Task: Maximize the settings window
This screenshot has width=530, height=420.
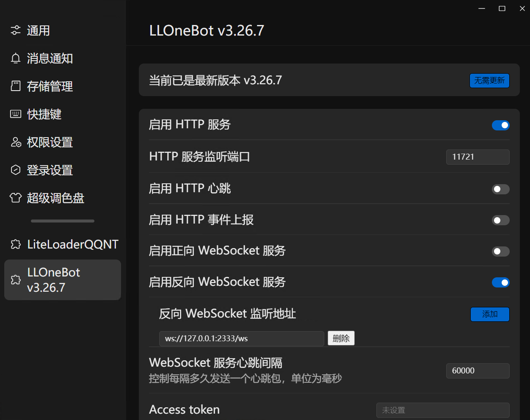Action: click(502, 8)
